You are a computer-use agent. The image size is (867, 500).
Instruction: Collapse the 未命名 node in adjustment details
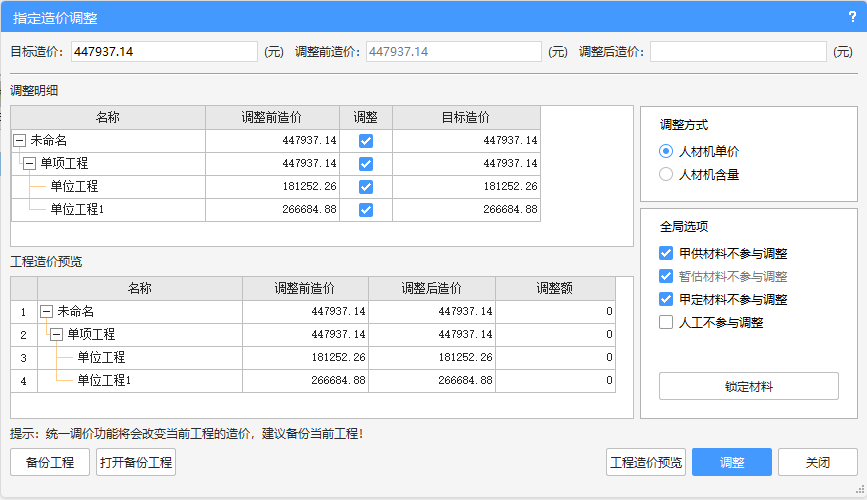point(20,141)
